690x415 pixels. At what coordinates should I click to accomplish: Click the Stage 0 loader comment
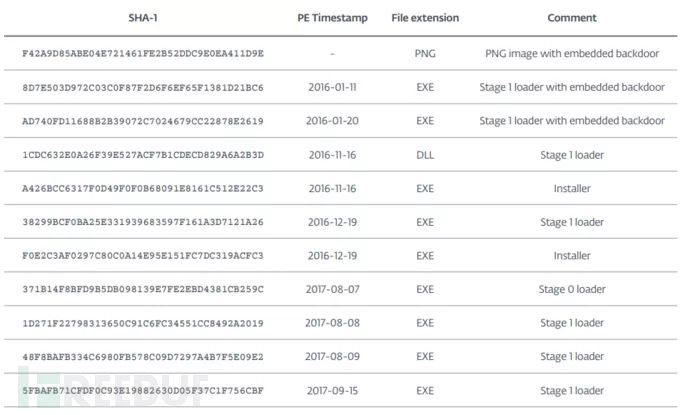coord(571,289)
